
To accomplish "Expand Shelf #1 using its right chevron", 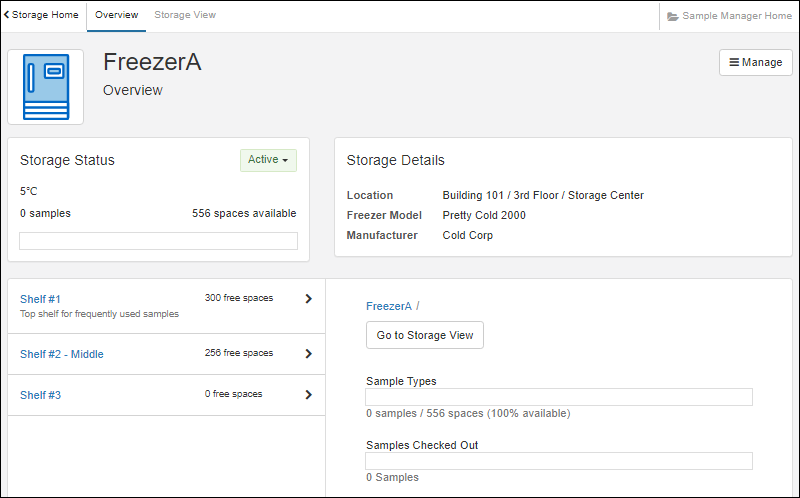I will pyautogui.click(x=308, y=298).
